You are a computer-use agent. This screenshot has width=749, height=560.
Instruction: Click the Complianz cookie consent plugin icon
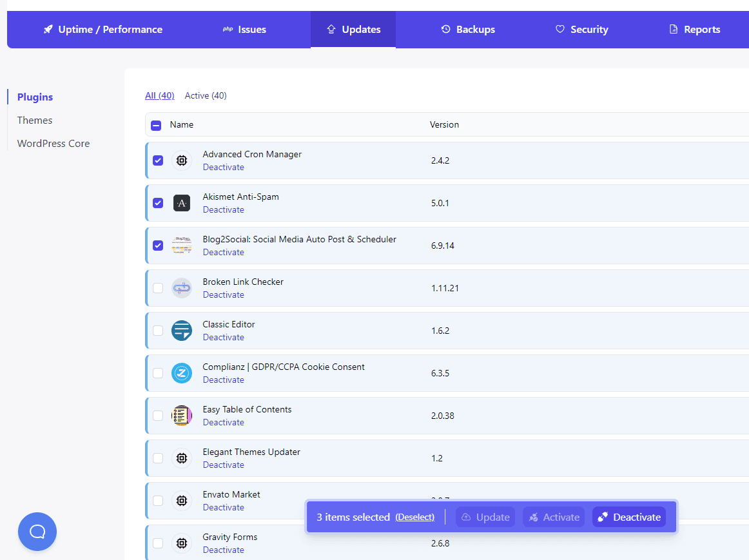coord(182,373)
